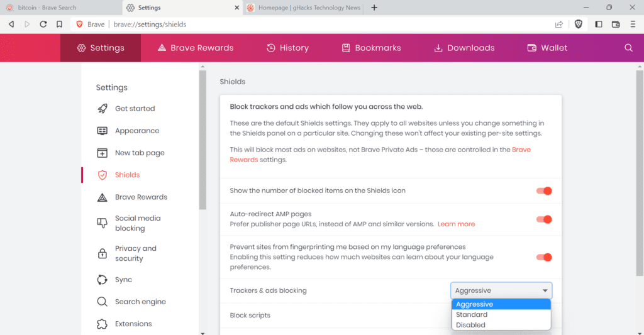Bookmark this page via toolbar icon
Image resolution: width=644 pixels, height=335 pixels.
59,25
